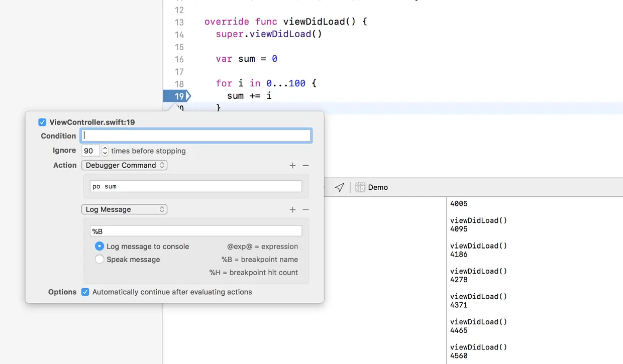Remove the Debugger Command action with minus
This screenshot has height=364, width=623.
[305, 165]
